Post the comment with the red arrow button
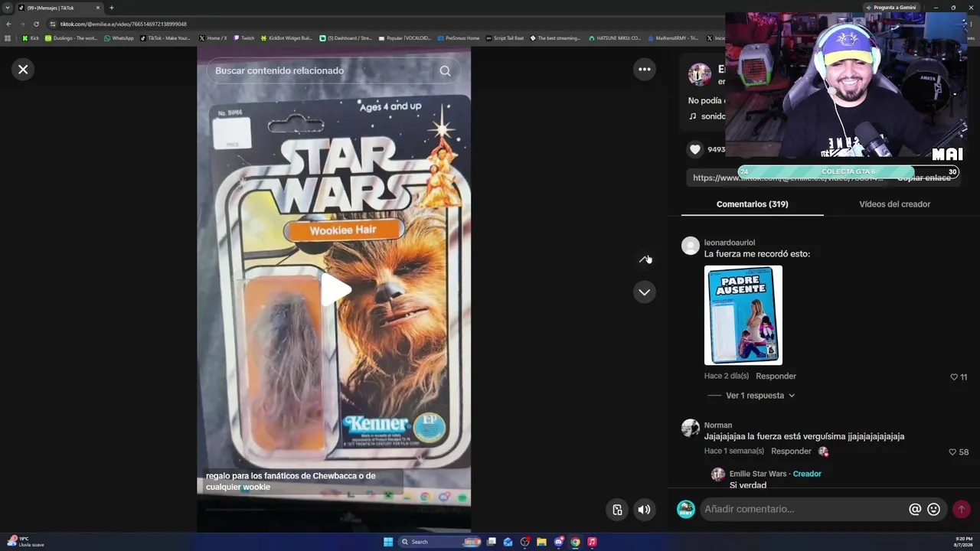 961,510
